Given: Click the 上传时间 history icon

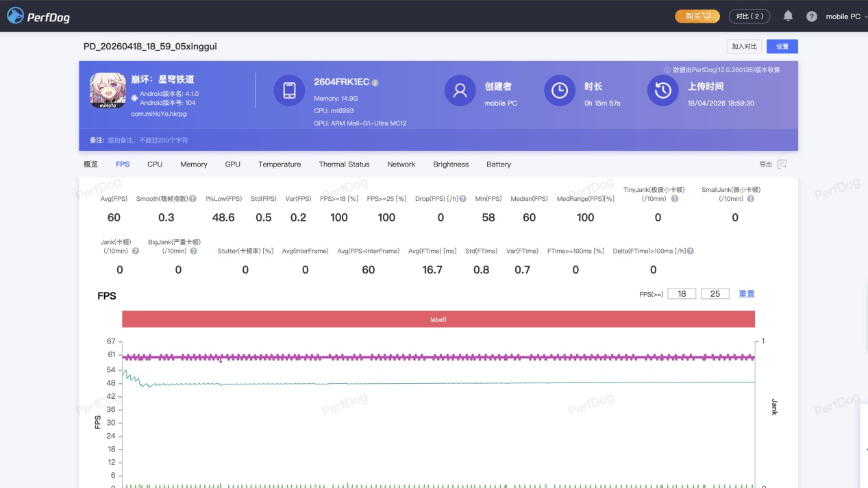Looking at the screenshot, I should [x=662, y=90].
